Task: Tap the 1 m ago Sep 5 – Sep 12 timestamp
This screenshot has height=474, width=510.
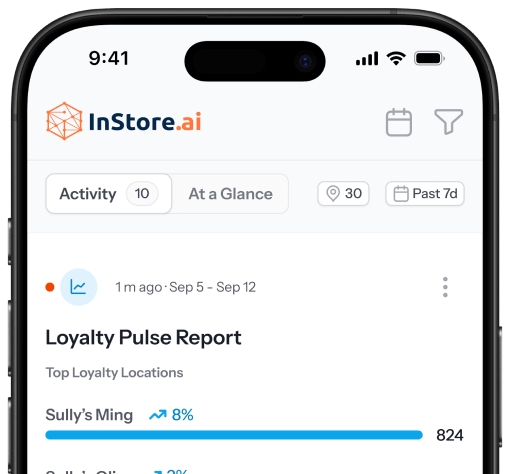Action: (186, 287)
